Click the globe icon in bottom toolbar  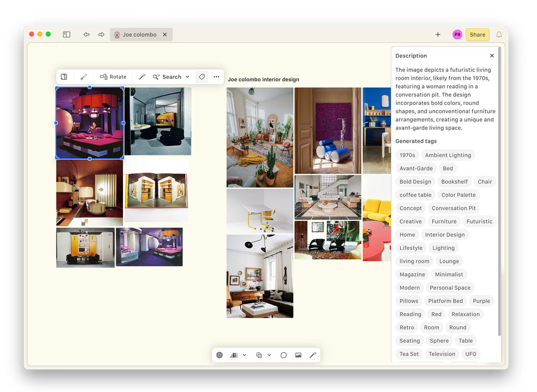pos(219,355)
